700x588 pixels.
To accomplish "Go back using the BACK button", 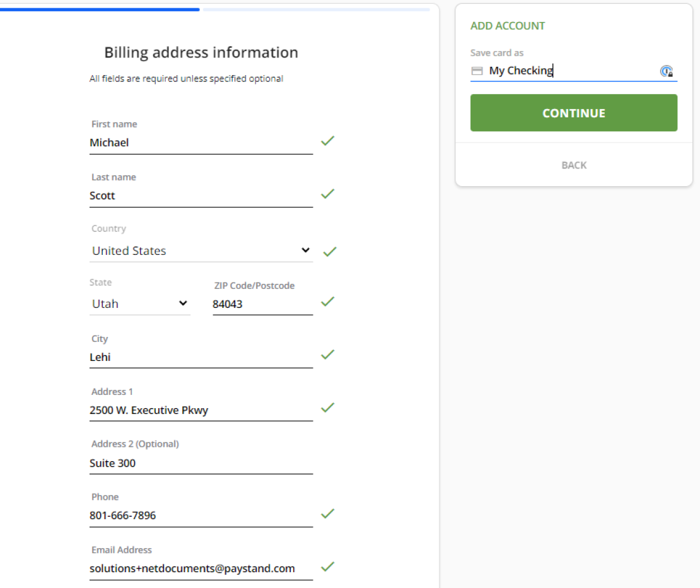I will (x=574, y=165).
